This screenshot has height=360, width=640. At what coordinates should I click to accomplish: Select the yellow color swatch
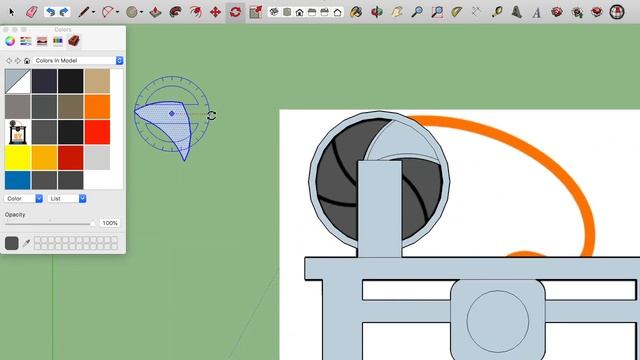[x=18, y=158]
